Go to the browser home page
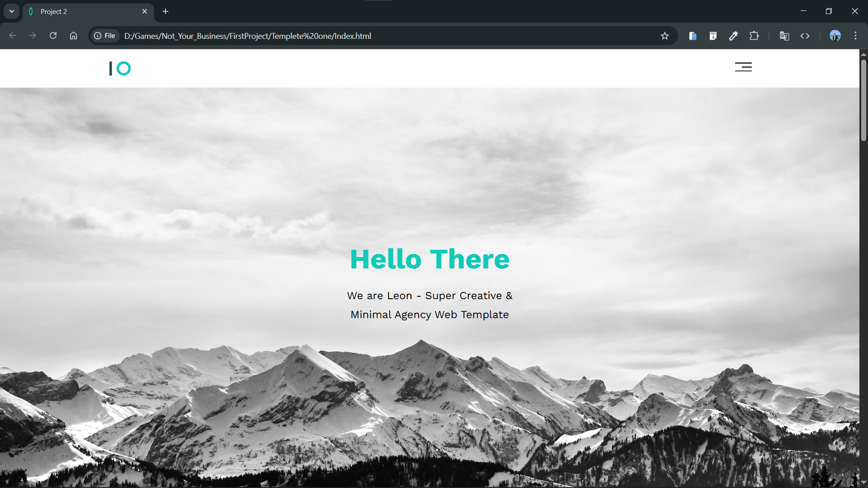Viewport: 868px width, 488px height. coord(73,36)
